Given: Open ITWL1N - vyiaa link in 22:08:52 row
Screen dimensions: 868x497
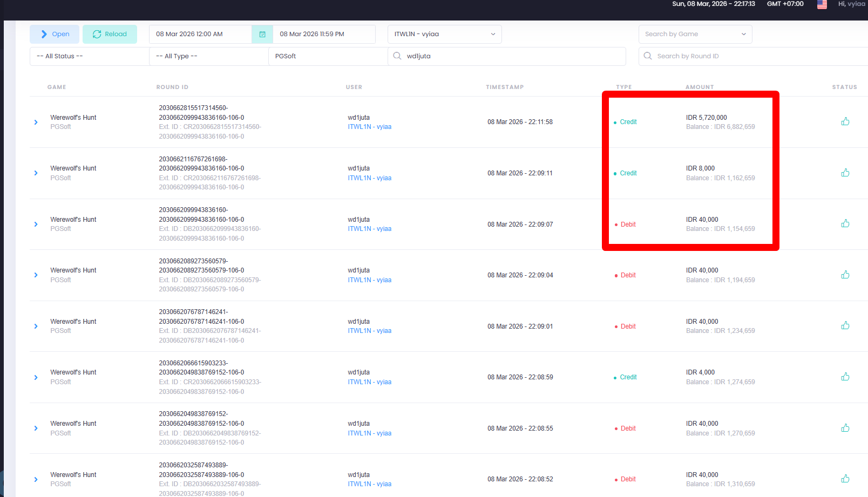Looking at the screenshot, I should [370, 484].
